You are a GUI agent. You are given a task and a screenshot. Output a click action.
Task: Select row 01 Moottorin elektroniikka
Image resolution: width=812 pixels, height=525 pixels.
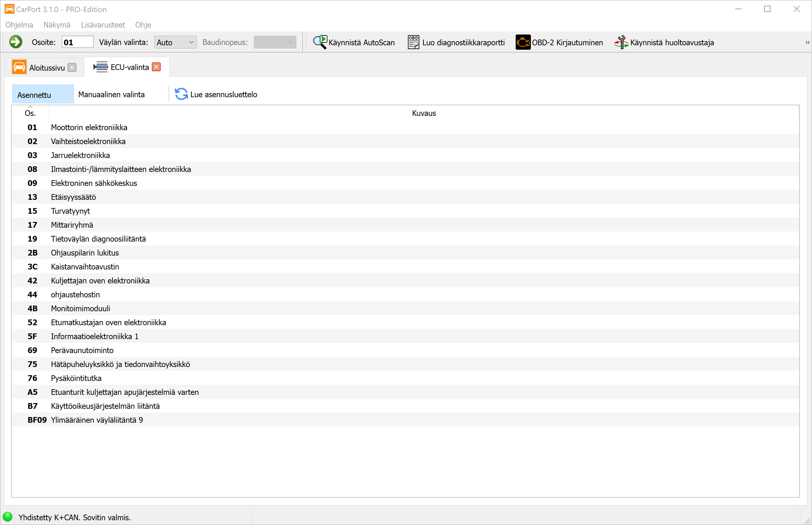89,127
